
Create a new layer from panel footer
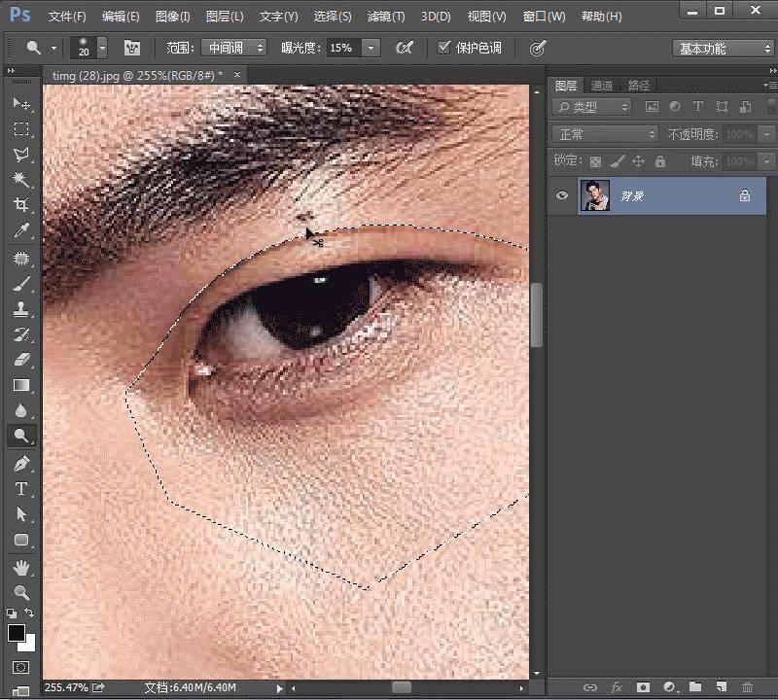click(721, 687)
